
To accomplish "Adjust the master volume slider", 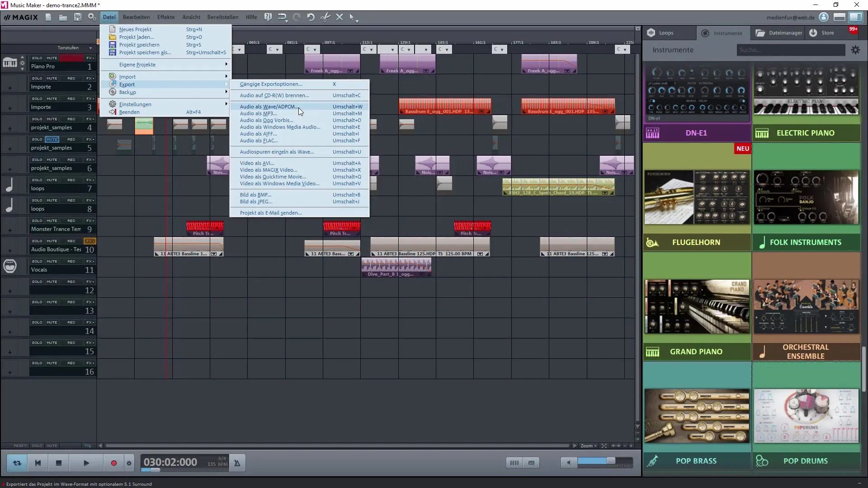I will (x=605, y=461).
